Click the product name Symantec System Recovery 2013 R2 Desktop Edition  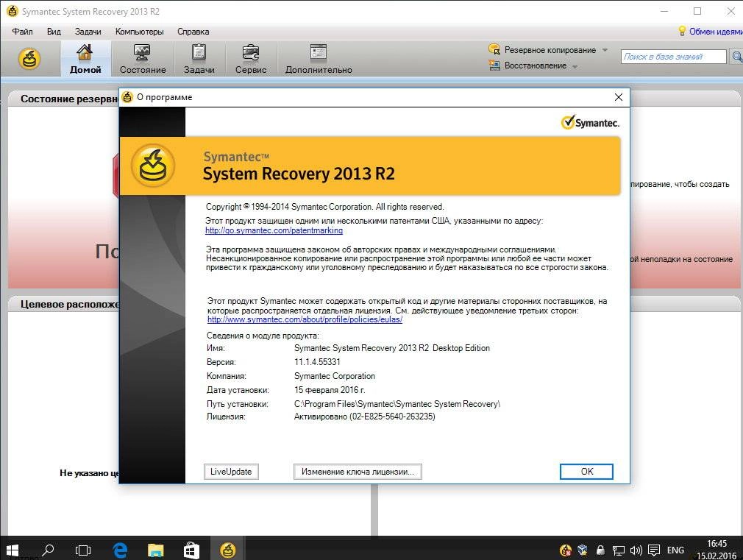392,348
